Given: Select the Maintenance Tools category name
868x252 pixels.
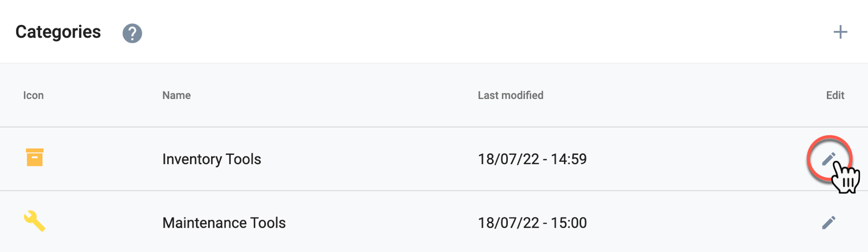Looking at the screenshot, I should pyautogui.click(x=224, y=223).
